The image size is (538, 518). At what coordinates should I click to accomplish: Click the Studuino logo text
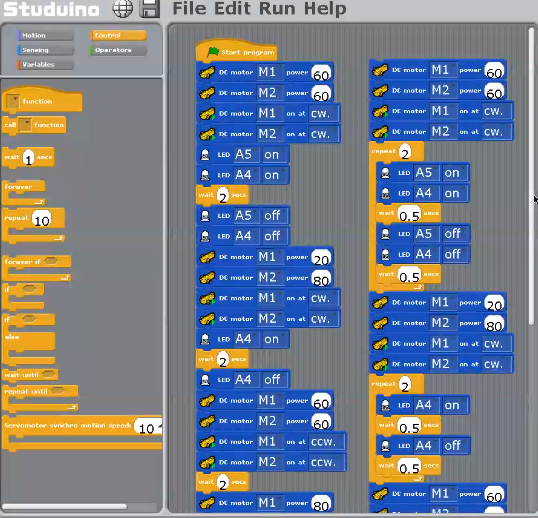point(51,9)
